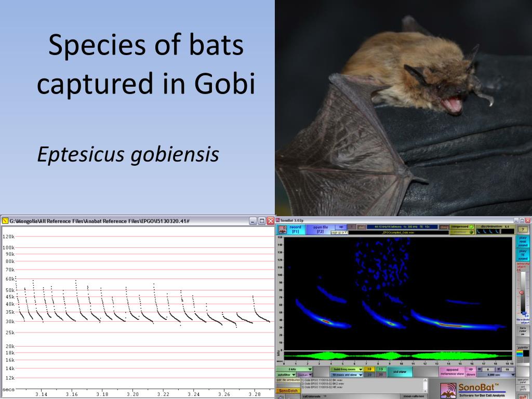The height and width of the screenshot is (399, 532).
Task: Click edit file attributes
Action: click(x=288, y=380)
